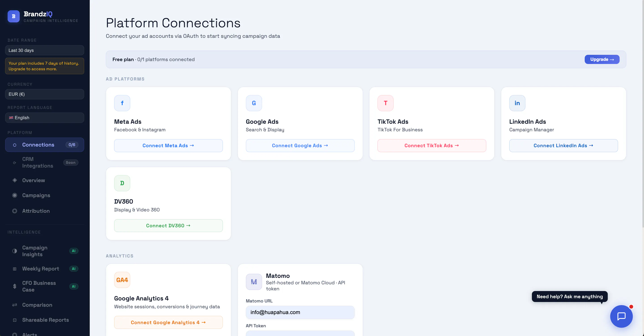This screenshot has height=336, width=644.
Task: Click 'Free plan · 0/1 platforms connected' text
Action: point(153,60)
